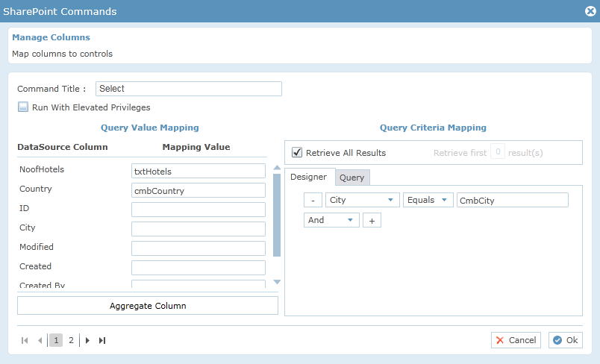
Task: Go to last page of columns
Action: click(x=102, y=340)
